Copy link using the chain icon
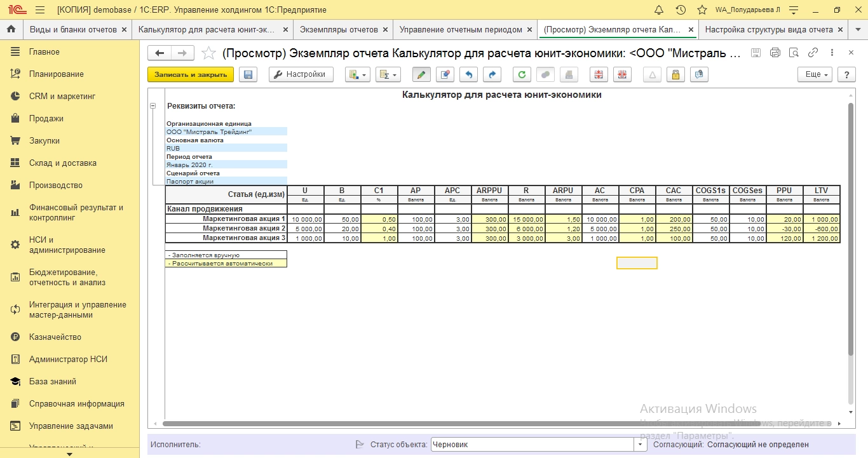Image resolution: width=868 pixels, height=458 pixels. (813, 53)
